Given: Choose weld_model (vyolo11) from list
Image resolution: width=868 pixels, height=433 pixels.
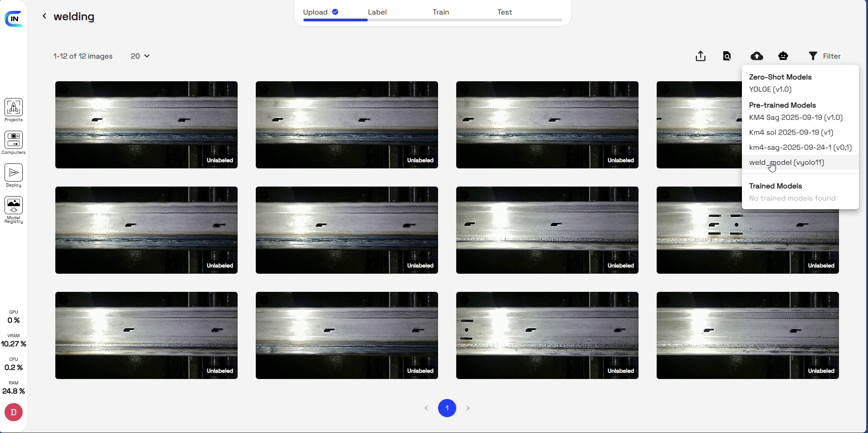Looking at the screenshot, I should (x=786, y=162).
